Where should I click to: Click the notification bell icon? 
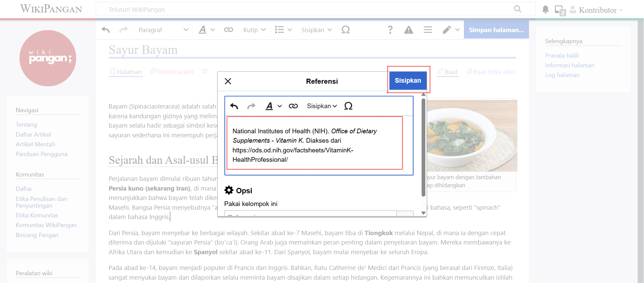tap(545, 10)
